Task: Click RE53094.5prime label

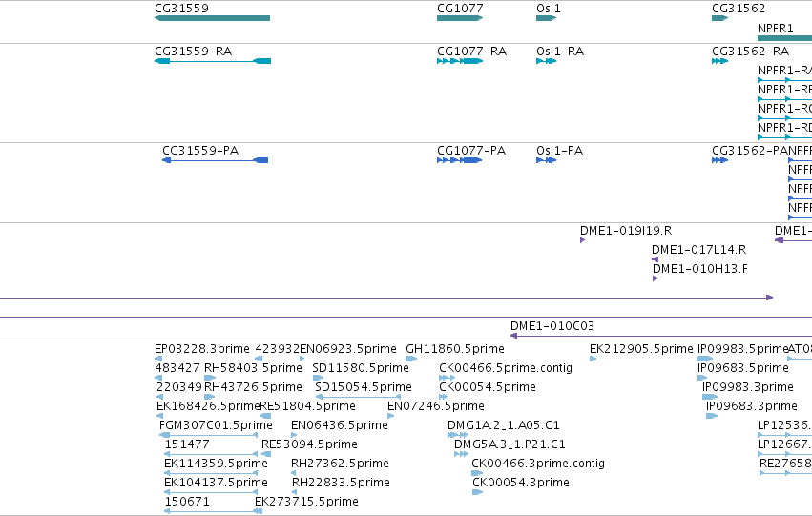Action: click(x=309, y=444)
